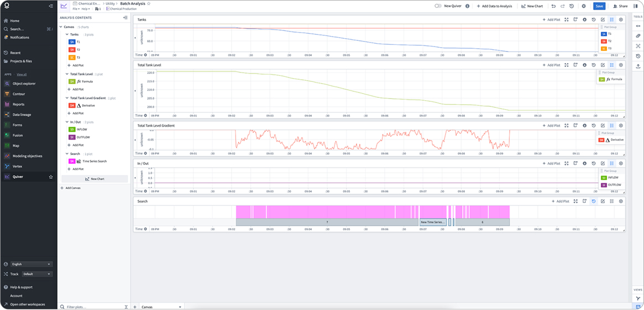This screenshot has height=310, width=644.
Task: Click the upload/export icon in Tools rail
Action: click(638, 66)
